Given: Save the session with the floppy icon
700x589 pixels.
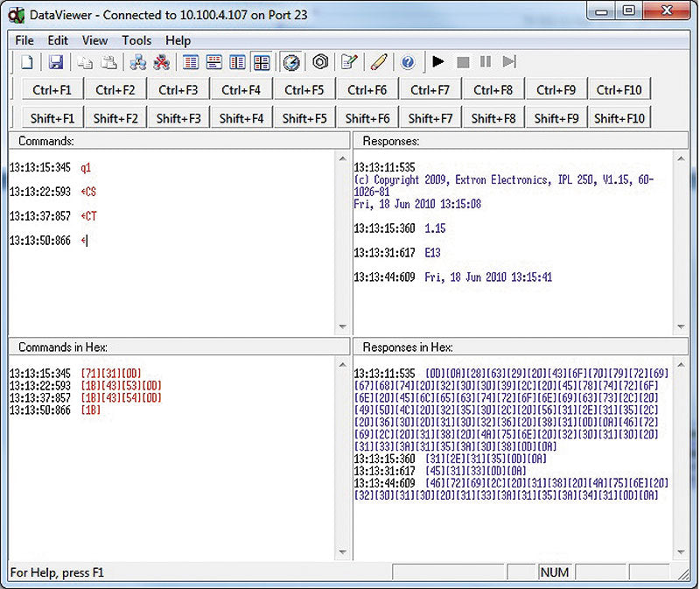Looking at the screenshot, I should [x=56, y=62].
